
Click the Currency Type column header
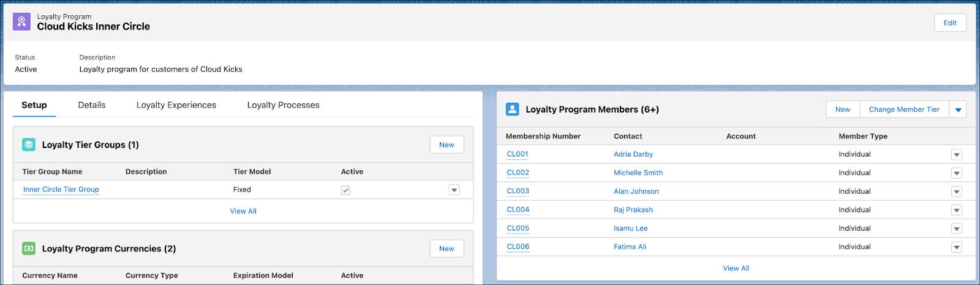(x=152, y=275)
